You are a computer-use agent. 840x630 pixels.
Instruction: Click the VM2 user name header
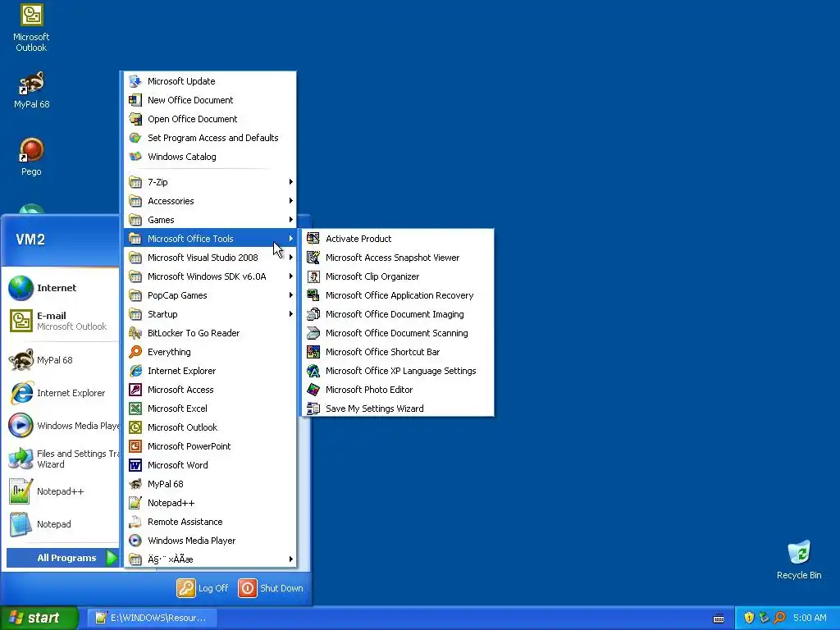tap(30, 240)
